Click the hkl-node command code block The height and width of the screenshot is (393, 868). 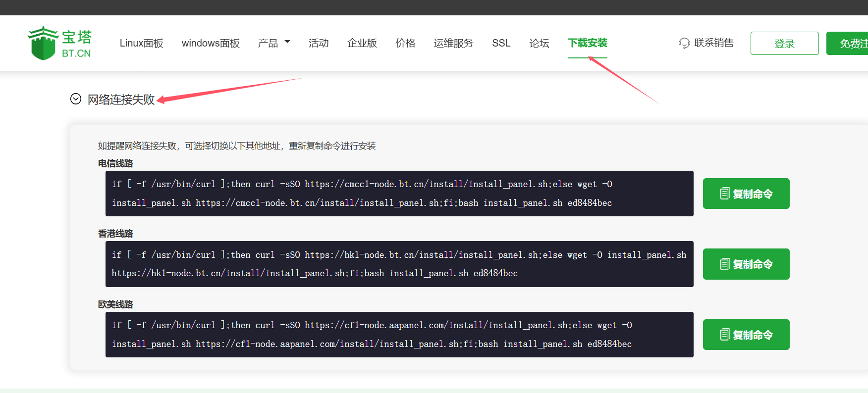coord(399,264)
